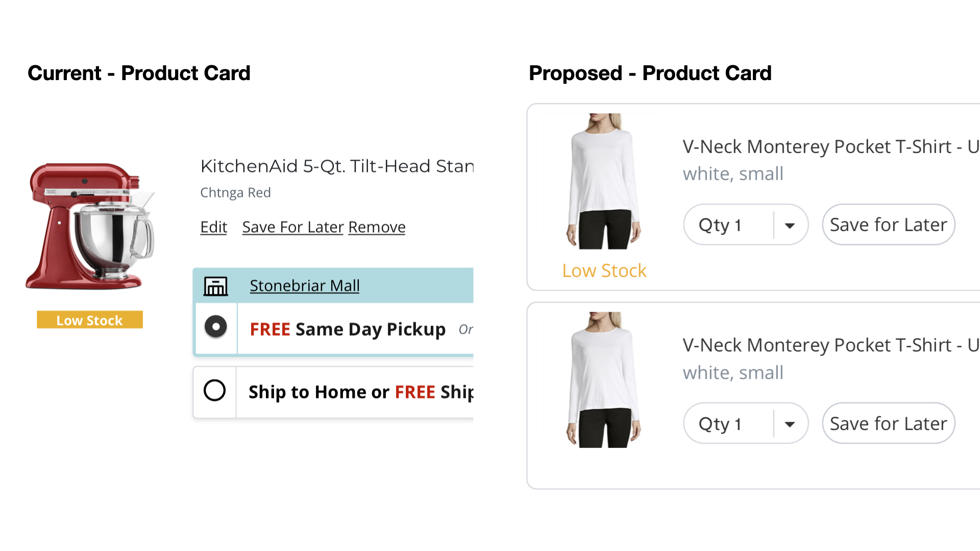Open the Stonebriar Mall store link
This screenshot has height=551, width=980.
point(305,286)
